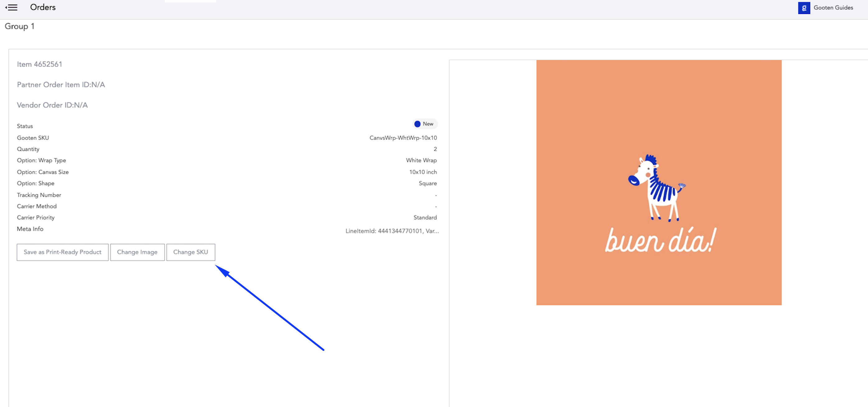Select the 10x10 inch canvas size value
Screen dimensions: 868x407
pyautogui.click(x=423, y=172)
